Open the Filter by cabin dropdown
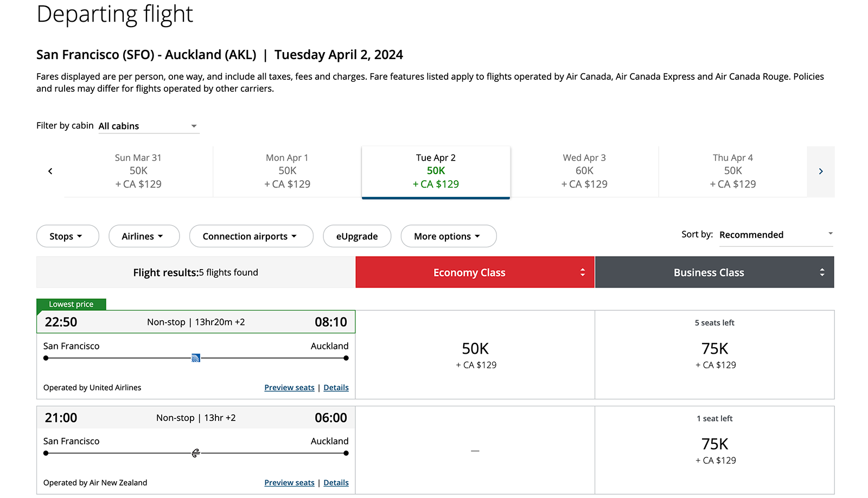The width and height of the screenshot is (868, 498). tap(148, 126)
